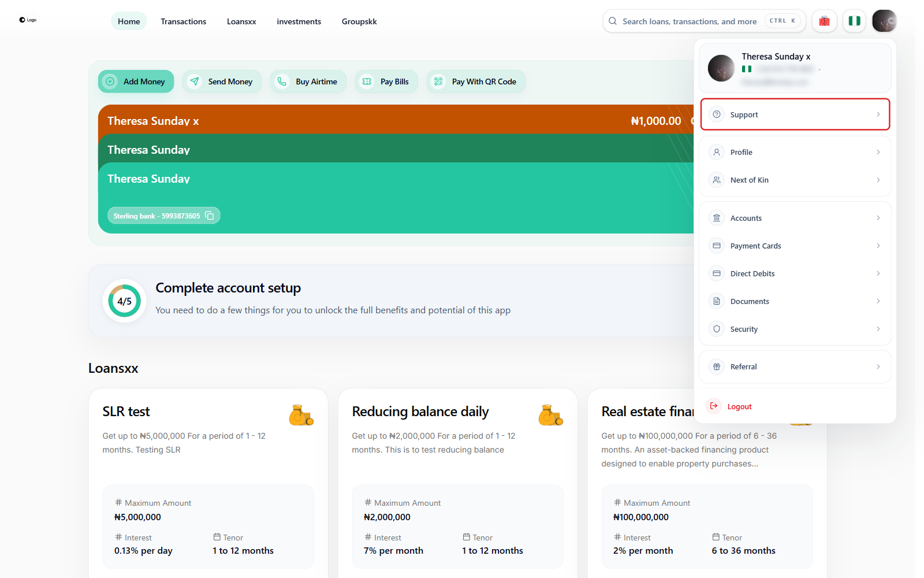Screen dimensions: 924x578
Task: Expand the Documents chevron
Action: click(x=878, y=301)
